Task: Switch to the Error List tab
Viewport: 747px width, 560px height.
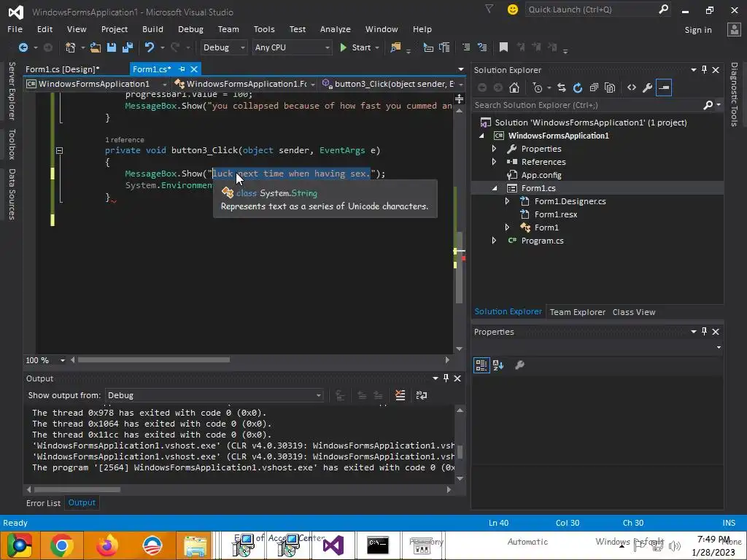Action: click(43, 503)
